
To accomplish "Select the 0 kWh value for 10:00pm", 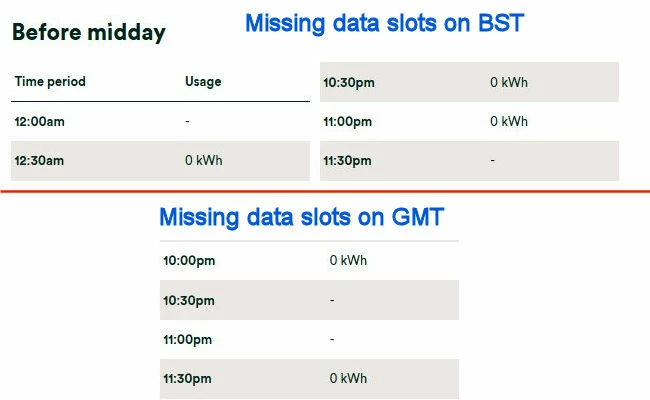I will (x=349, y=261).
